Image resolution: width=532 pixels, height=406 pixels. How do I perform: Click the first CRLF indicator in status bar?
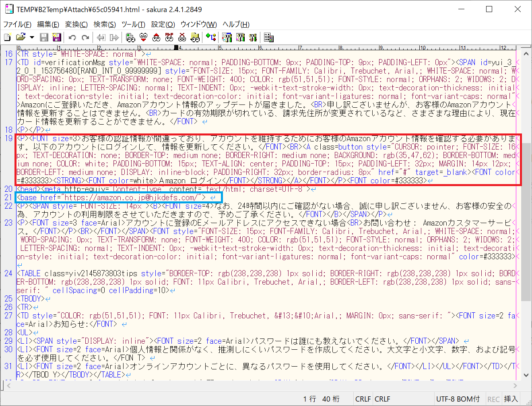pyautogui.click(x=363, y=399)
